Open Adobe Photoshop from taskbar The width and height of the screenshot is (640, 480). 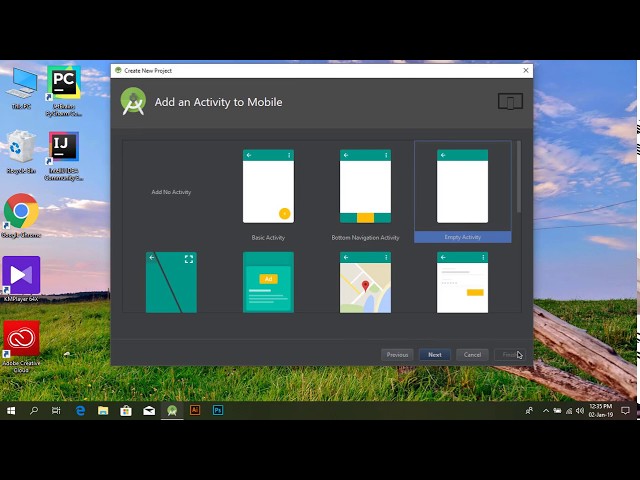tap(218, 410)
